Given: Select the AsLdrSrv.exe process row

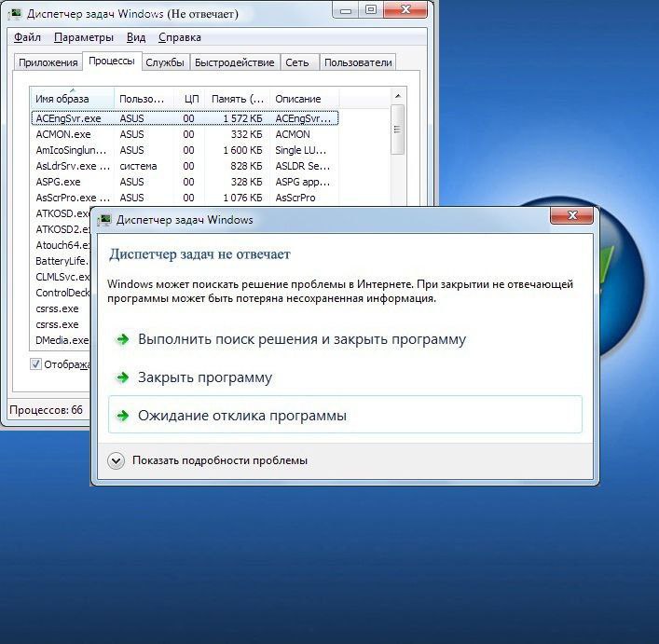Looking at the screenshot, I should 185,166.
